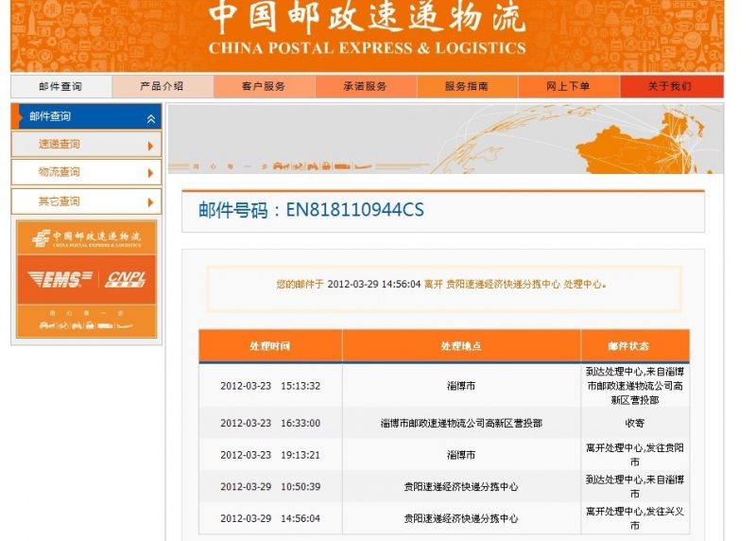The height and width of the screenshot is (541, 756).
Task: Click the 离开处理中心,发往兴义市 status cell
Action: (x=635, y=519)
